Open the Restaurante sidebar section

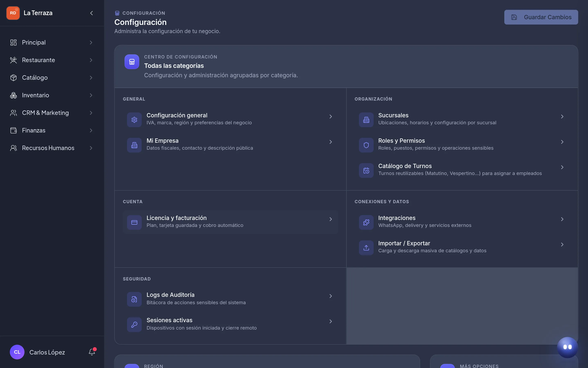[x=52, y=60]
